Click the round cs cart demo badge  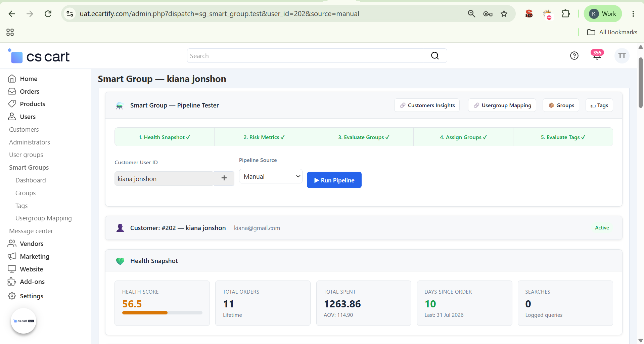[x=24, y=321]
